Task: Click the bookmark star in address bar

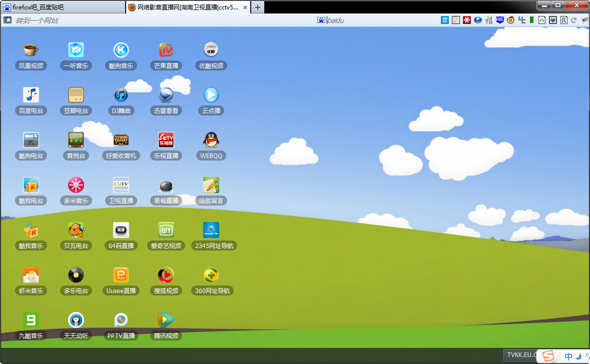Action: tap(8, 20)
